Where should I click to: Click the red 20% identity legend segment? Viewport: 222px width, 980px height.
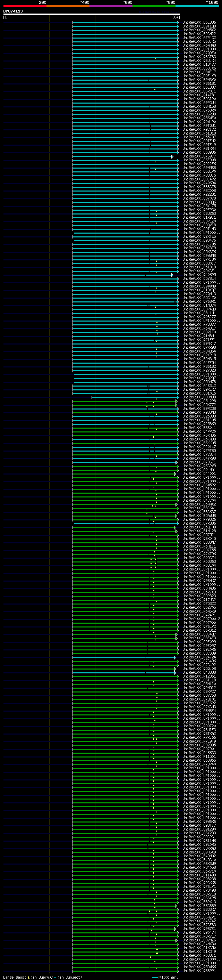25,6
